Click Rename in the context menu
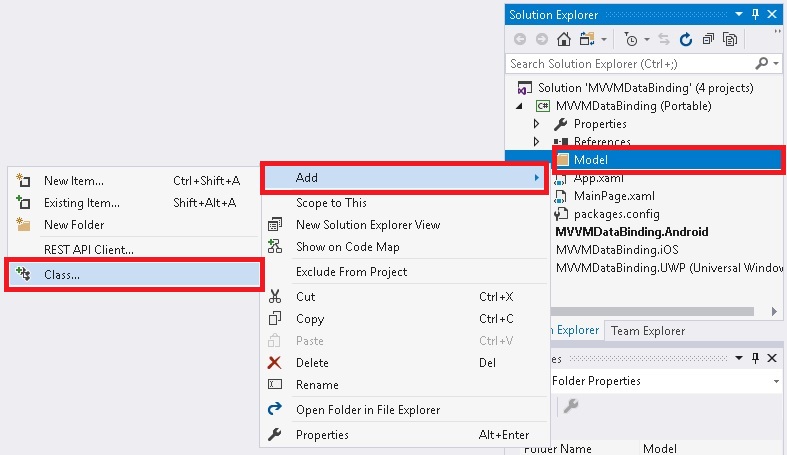 (x=317, y=385)
